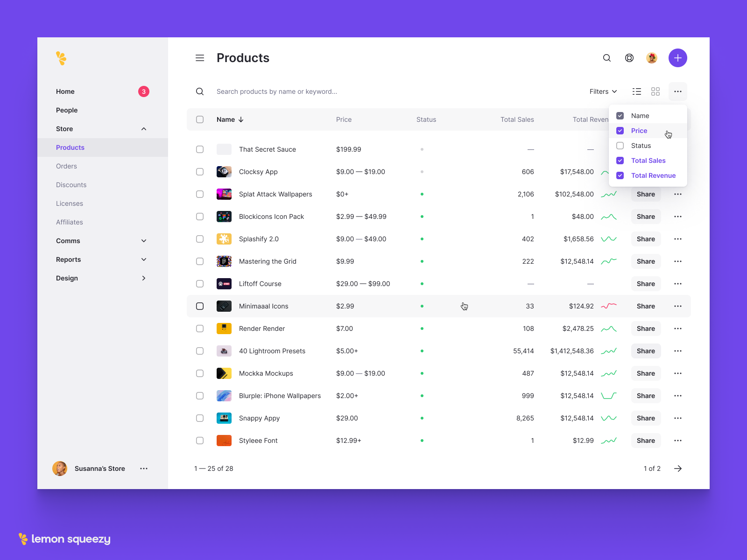Share Splat Attack Wallpapers product
Image resolution: width=747 pixels, height=560 pixels.
(646, 194)
